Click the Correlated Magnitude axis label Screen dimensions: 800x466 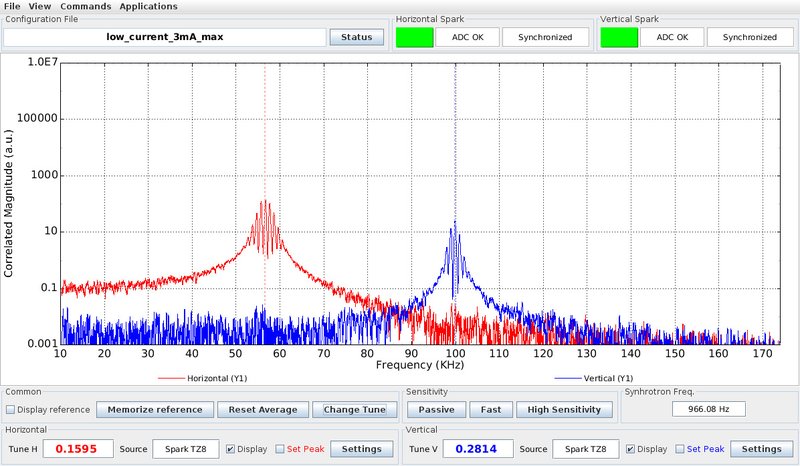8,204
